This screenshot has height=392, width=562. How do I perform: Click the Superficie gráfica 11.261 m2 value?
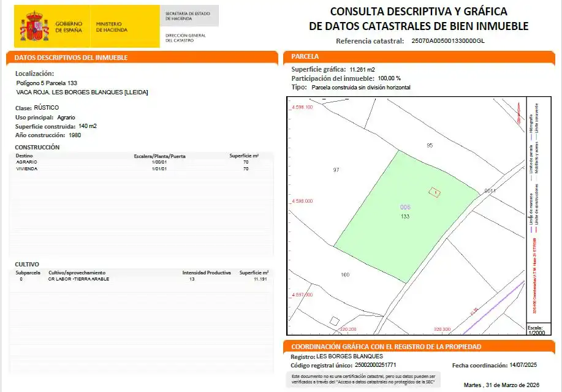[362, 69]
